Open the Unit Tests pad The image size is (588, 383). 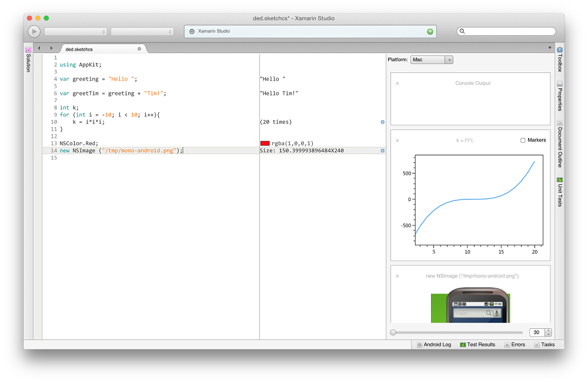click(x=560, y=192)
